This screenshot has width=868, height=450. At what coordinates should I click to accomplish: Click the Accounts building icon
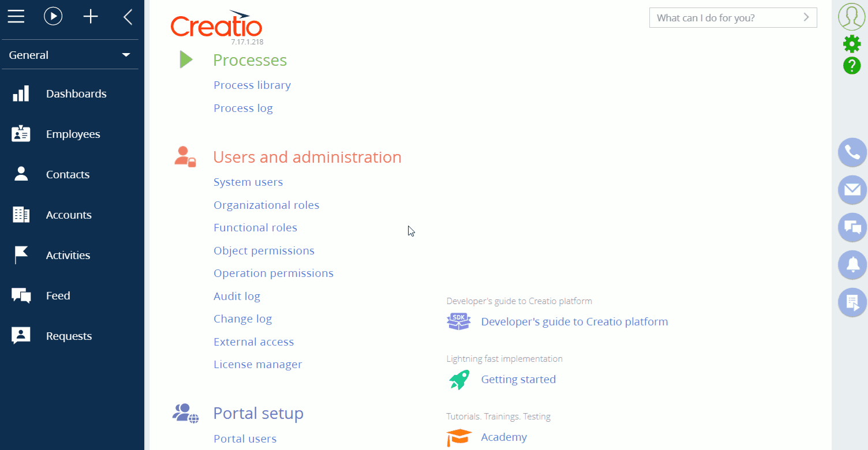point(21,215)
